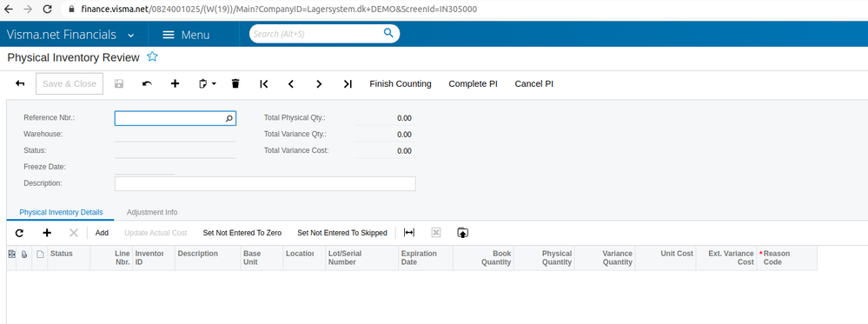The height and width of the screenshot is (324, 868).
Task: Click the back-to-list arrow in toolbar
Action: pyautogui.click(x=20, y=83)
